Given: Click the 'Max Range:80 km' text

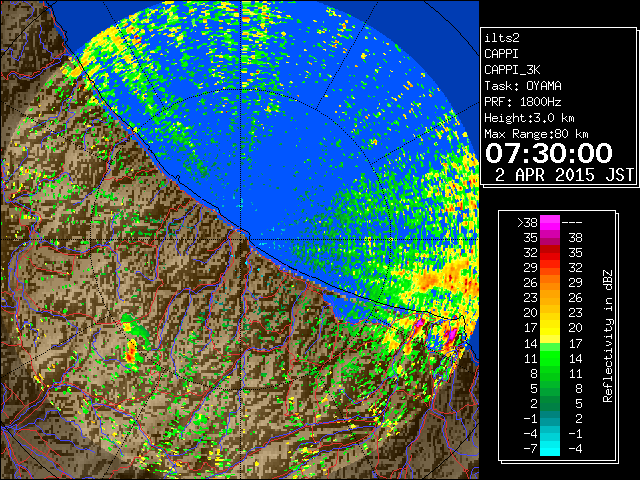Looking at the screenshot, I should tap(536, 134).
